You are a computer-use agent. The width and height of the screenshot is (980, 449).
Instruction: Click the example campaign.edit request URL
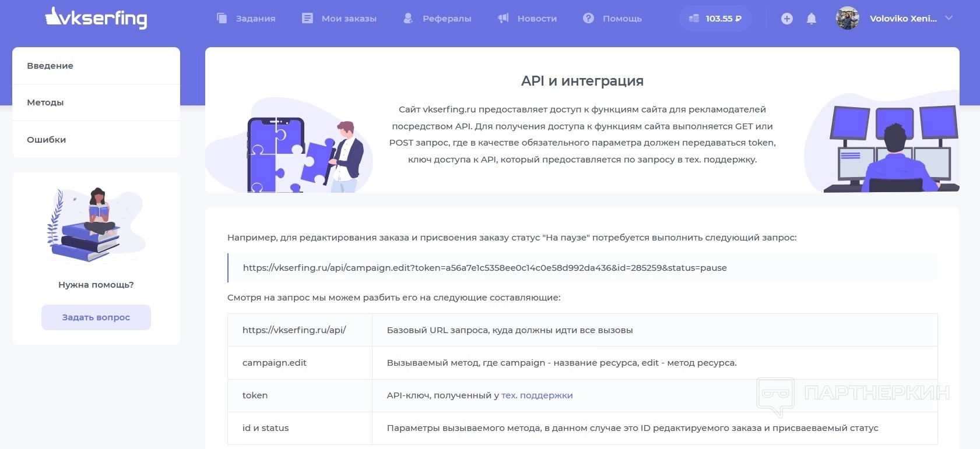coord(485,268)
